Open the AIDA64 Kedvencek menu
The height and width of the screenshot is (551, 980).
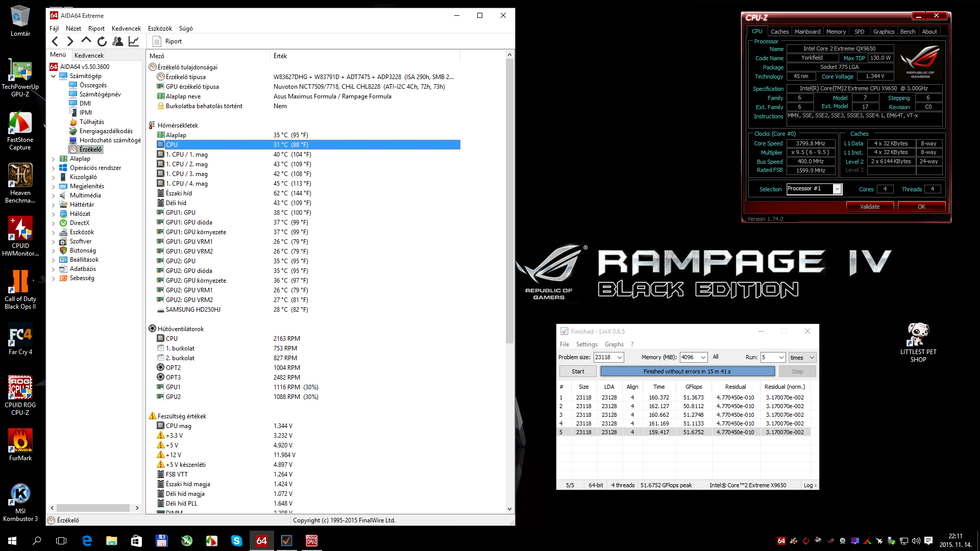[126, 29]
